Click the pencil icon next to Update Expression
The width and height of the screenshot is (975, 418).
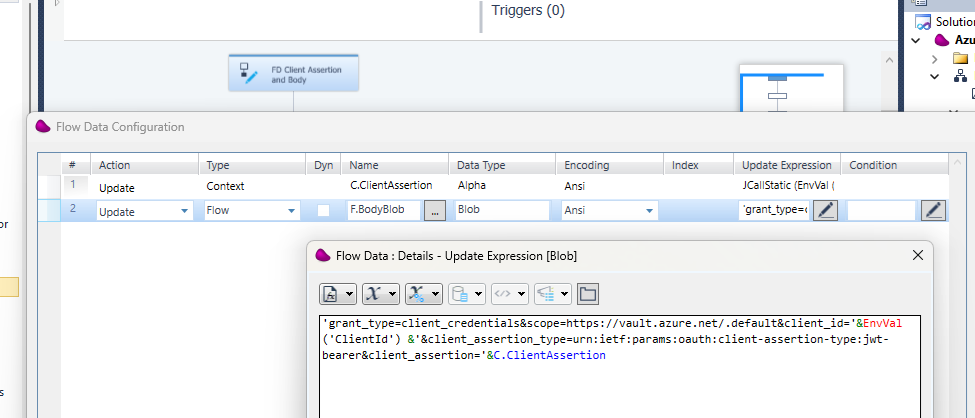[x=825, y=211]
